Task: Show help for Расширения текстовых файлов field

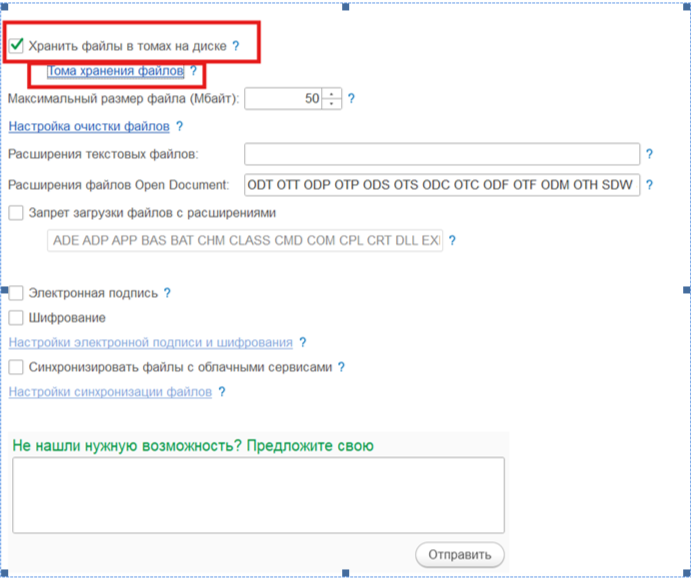Action: point(649,154)
